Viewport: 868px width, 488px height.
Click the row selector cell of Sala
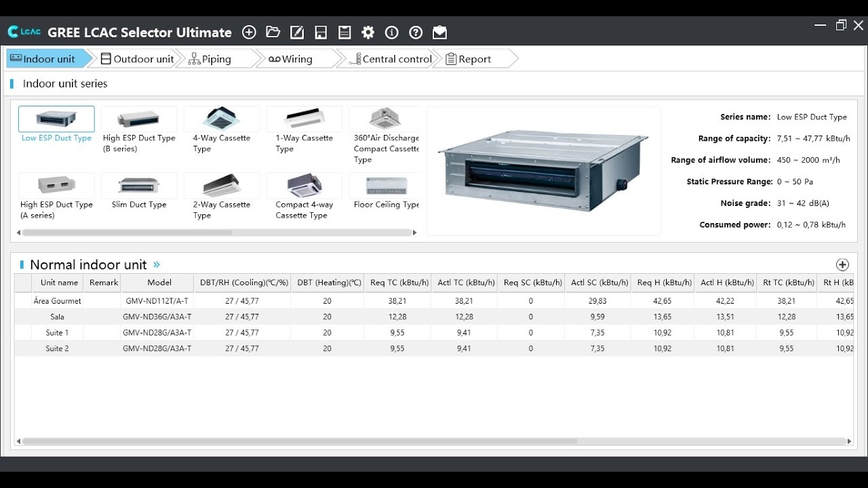(x=23, y=317)
